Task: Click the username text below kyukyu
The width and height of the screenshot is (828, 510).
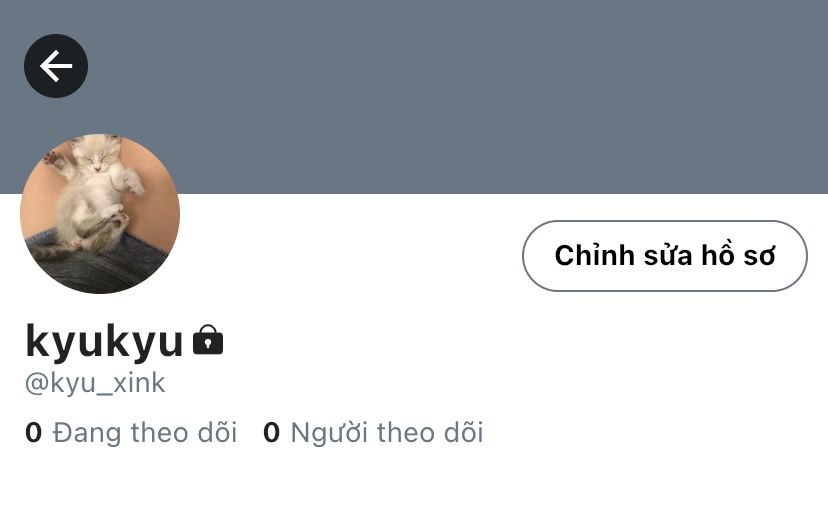Action: click(x=95, y=383)
